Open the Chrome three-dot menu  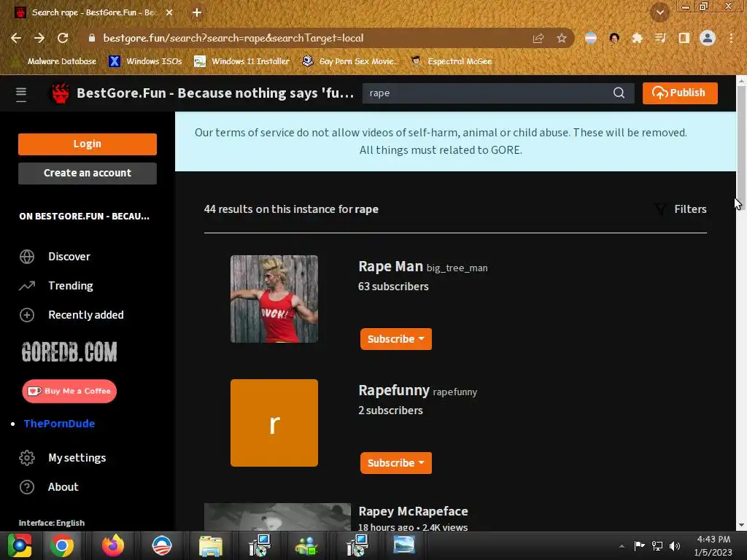[x=731, y=38]
